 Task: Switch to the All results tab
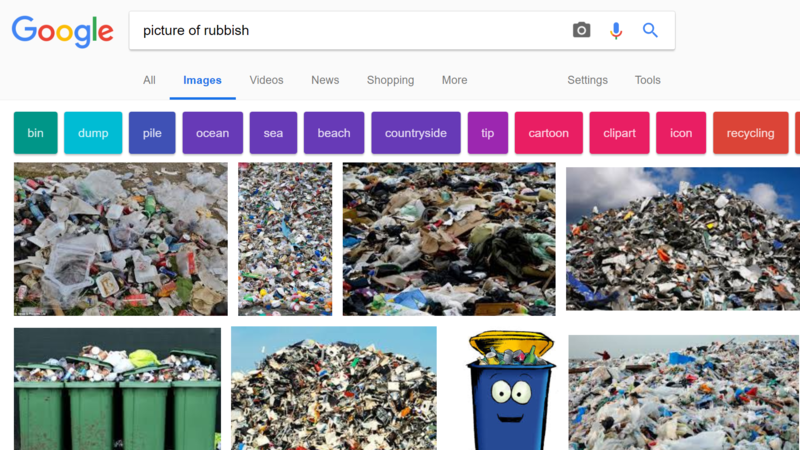(149, 80)
